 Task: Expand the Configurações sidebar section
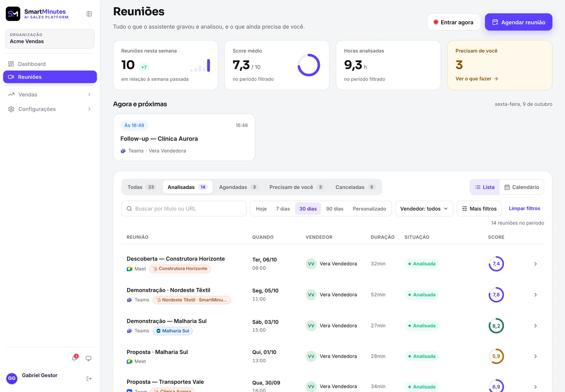(x=50, y=109)
